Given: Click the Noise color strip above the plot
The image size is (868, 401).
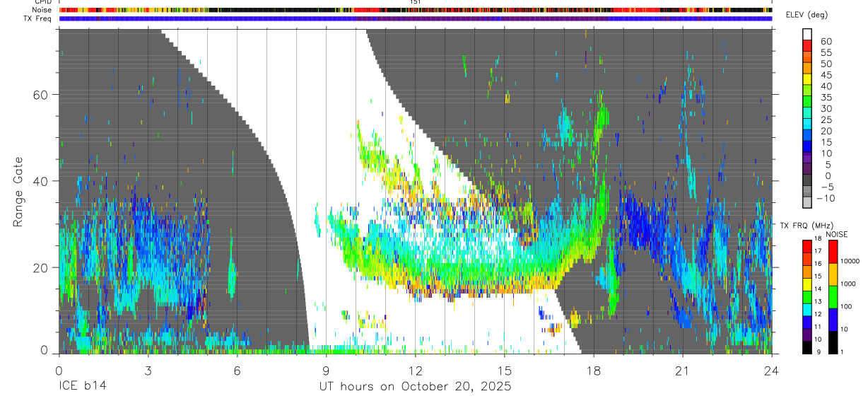Looking at the screenshot, I should point(415,10).
